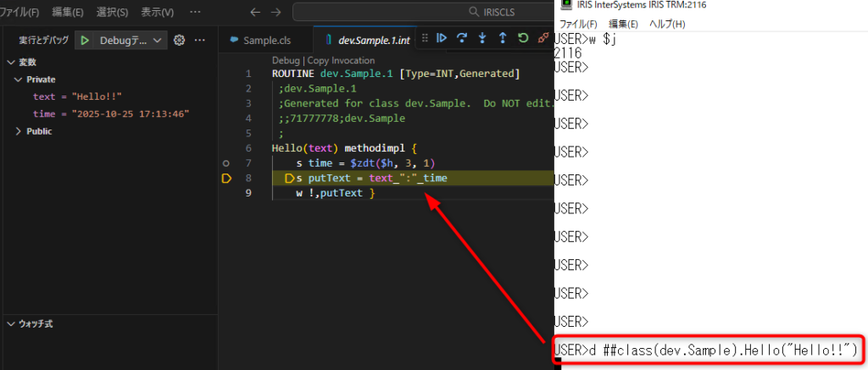Open the 表示(V) menu
This screenshot has width=868, height=370.
[x=156, y=13]
